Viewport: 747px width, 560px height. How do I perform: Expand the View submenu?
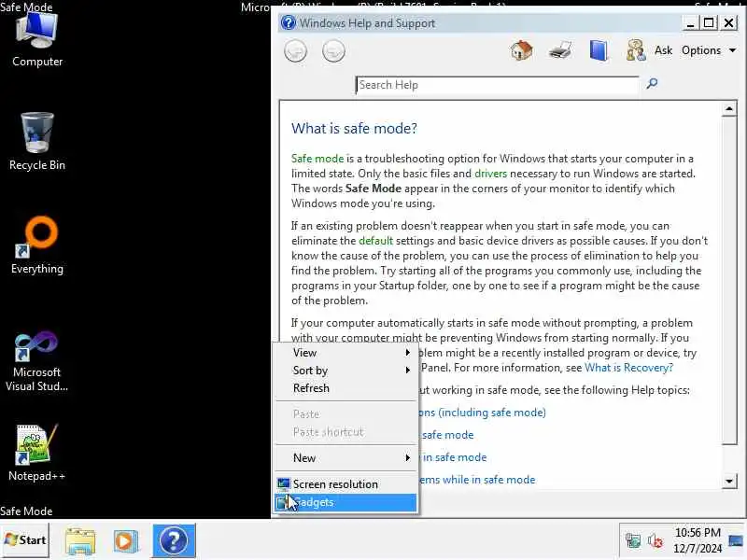click(x=345, y=353)
